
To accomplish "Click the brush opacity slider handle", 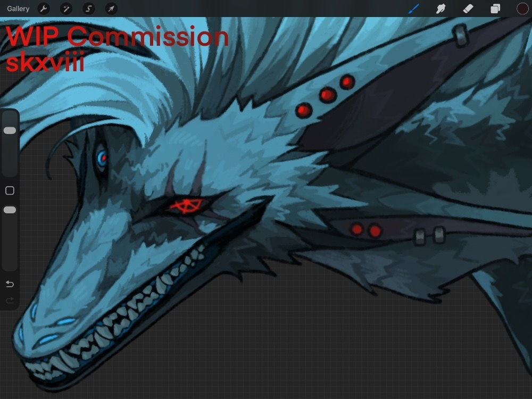I will click(10, 210).
